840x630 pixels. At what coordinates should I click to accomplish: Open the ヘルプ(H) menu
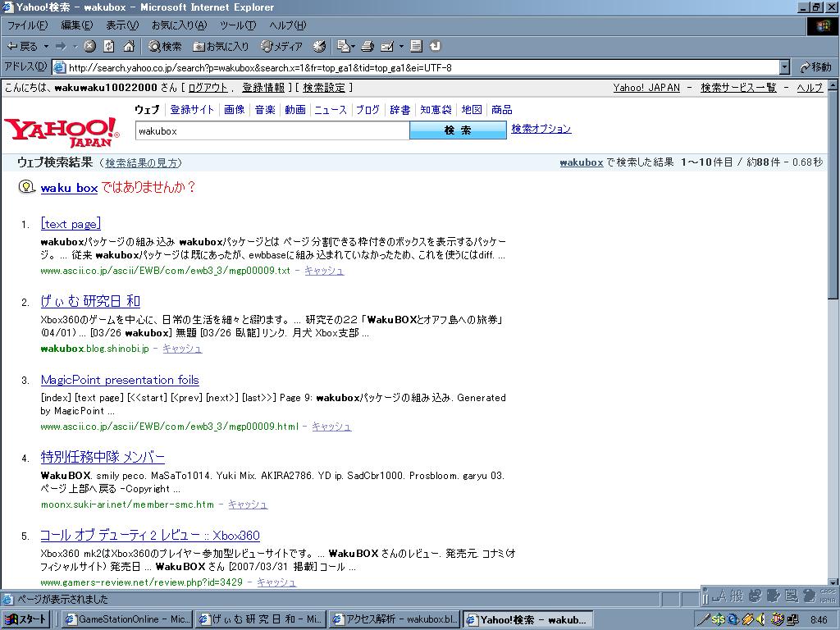[x=288, y=25]
